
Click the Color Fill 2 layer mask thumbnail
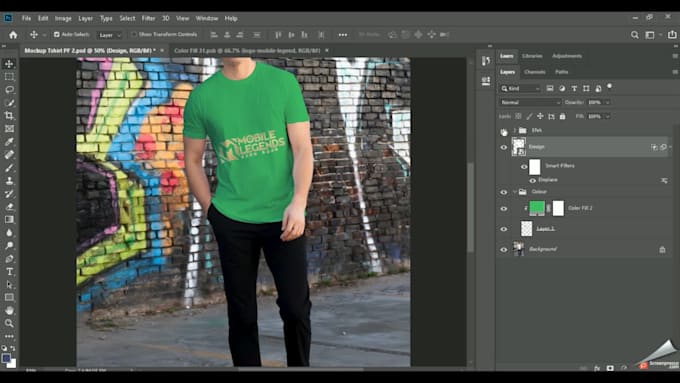[558, 208]
